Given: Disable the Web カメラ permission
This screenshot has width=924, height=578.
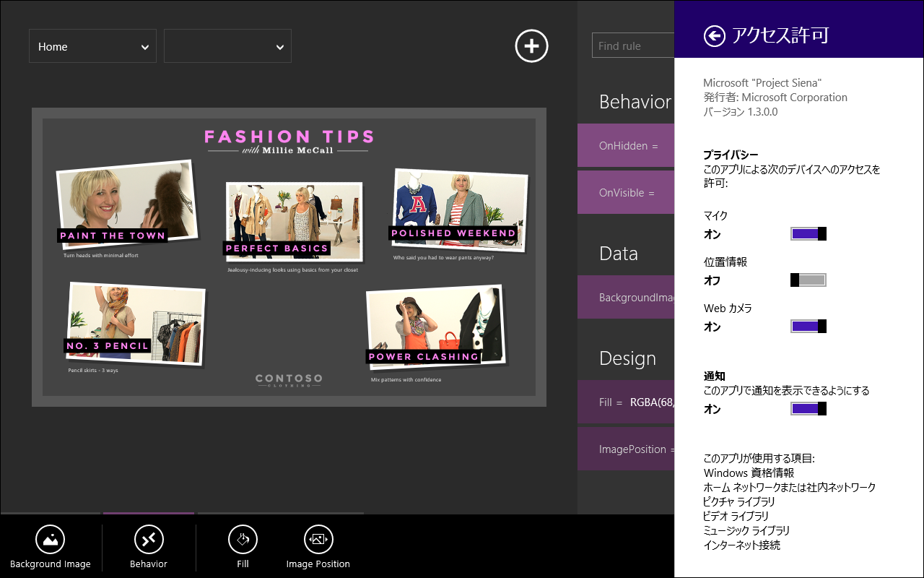Looking at the screenshot, I should tap(808, 326).
